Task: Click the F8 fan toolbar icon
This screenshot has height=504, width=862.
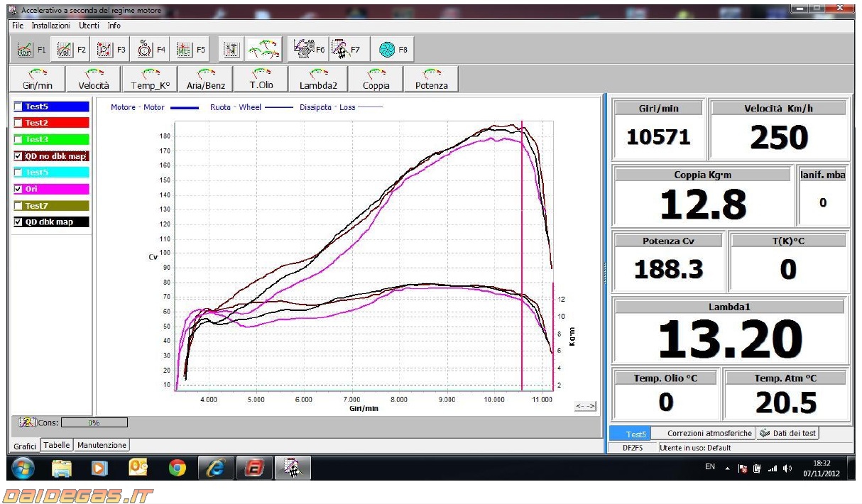Action: click(x=393, y=50)
